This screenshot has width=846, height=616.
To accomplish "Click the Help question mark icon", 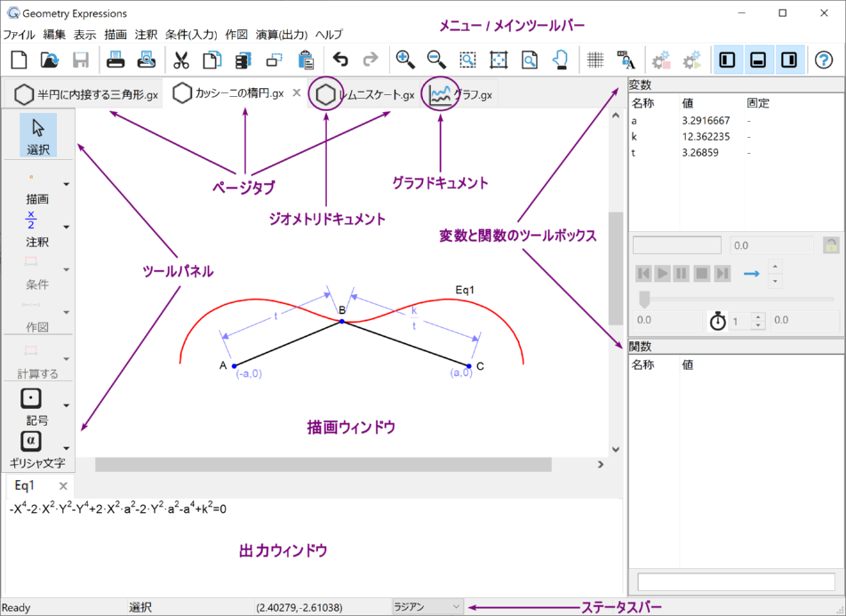I will pyautogui.click(x=823, y=60).
